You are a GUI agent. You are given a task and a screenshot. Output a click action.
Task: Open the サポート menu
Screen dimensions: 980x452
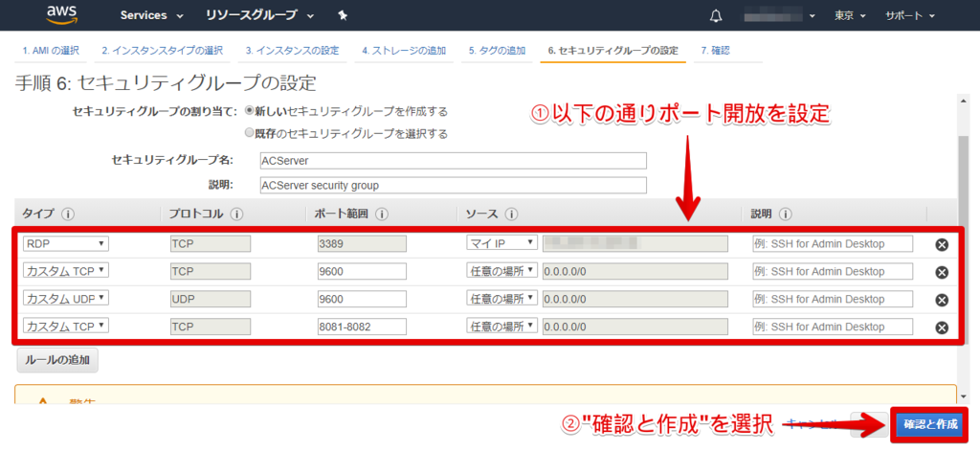tap(910, 15)
